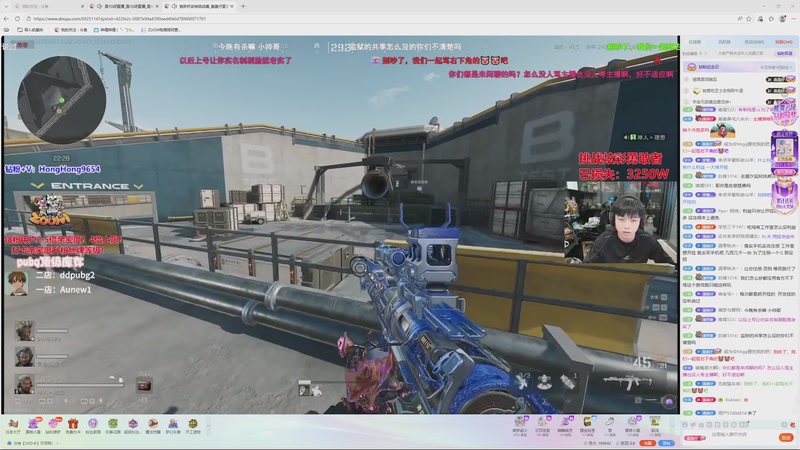Select the purple character icon with red badge

pos(33,423)
